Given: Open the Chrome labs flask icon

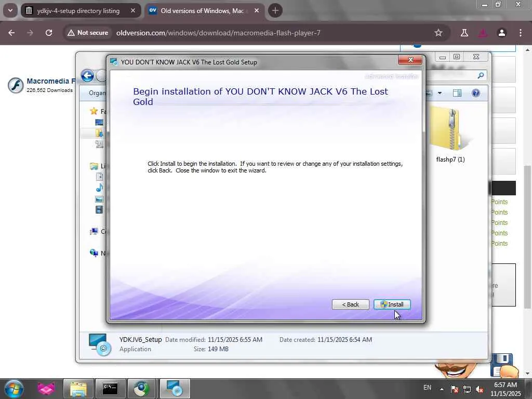Looking at the screenshot, I should [x=464, y=33].
